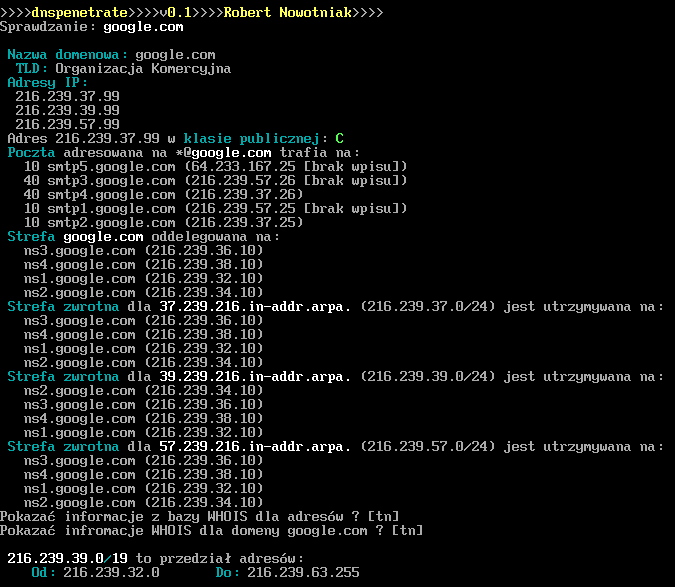This screenshot has width=675, height=587.
Task: Click the author name "Robert Nowotniak"
Action: point(288,12)
